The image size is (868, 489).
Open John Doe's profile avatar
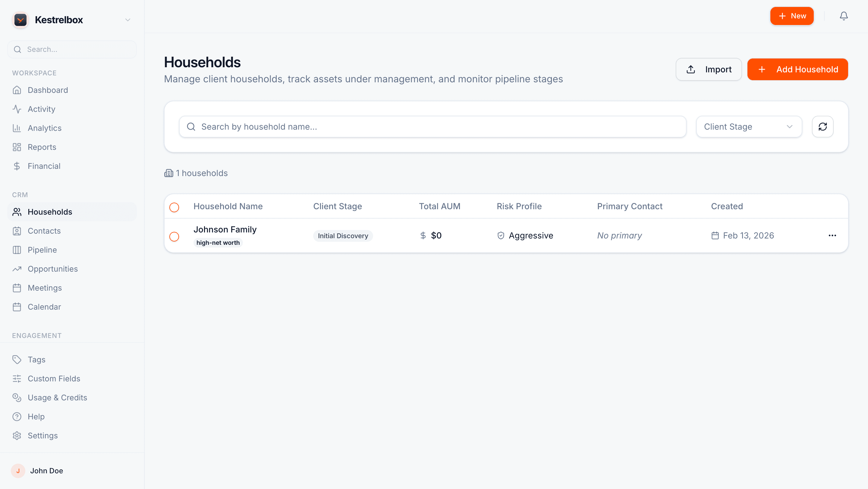pos(18,471)
